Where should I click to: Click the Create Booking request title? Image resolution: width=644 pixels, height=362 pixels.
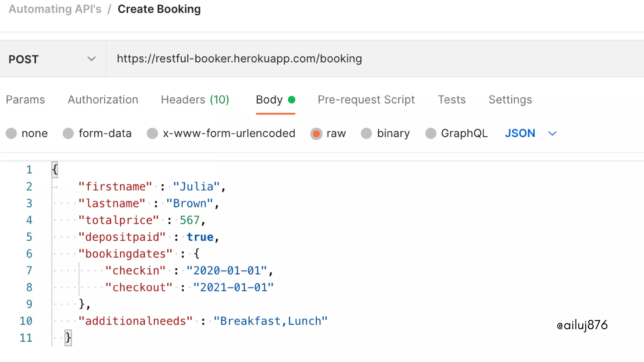(x=159, y=9)
